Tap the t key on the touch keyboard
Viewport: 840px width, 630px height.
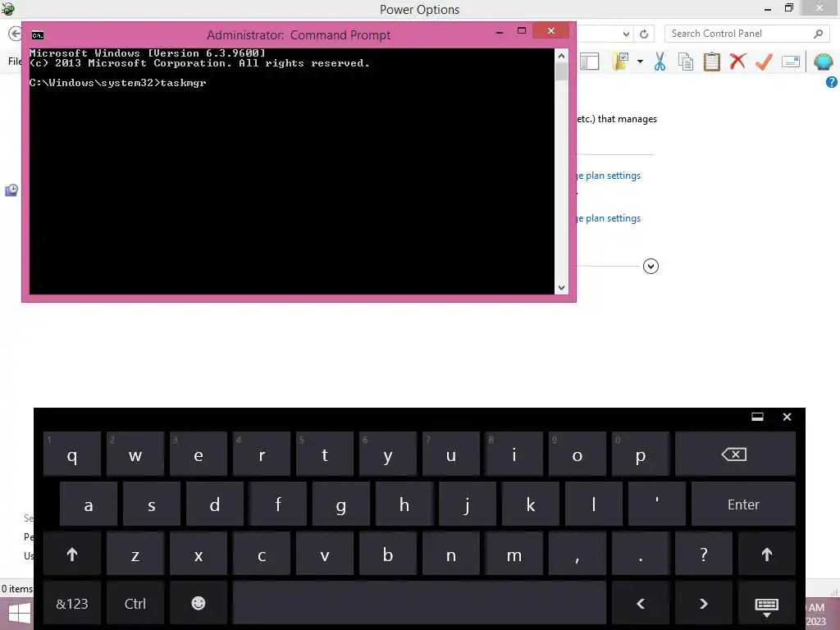(325, 454)
